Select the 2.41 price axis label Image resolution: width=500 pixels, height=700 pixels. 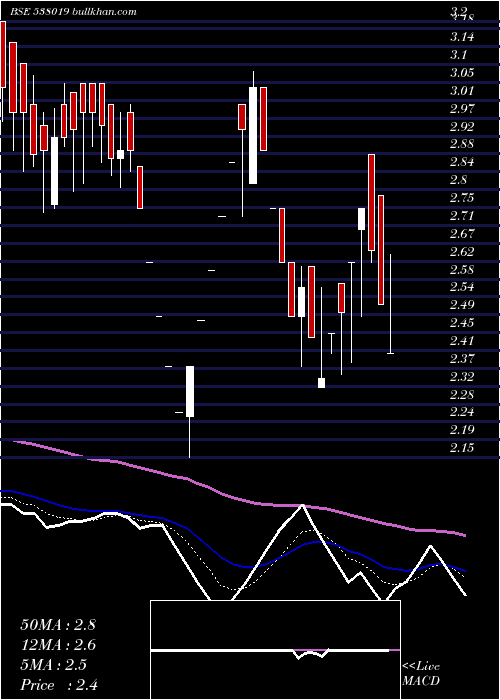[462, 341]
